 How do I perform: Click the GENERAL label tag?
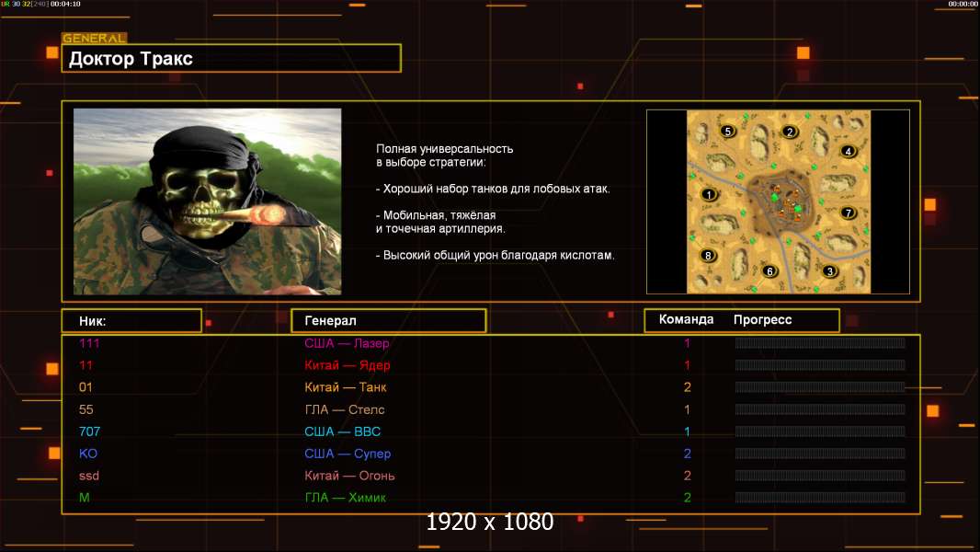click(95, 38)
